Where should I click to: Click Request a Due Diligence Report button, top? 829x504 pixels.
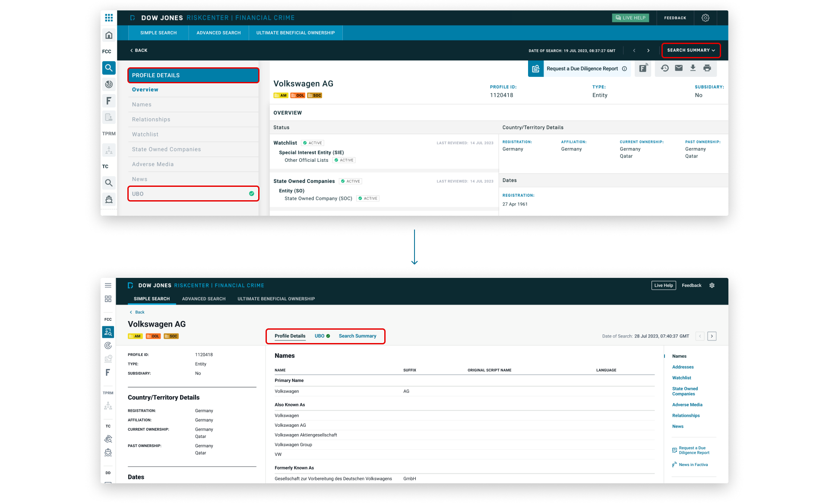579,69
